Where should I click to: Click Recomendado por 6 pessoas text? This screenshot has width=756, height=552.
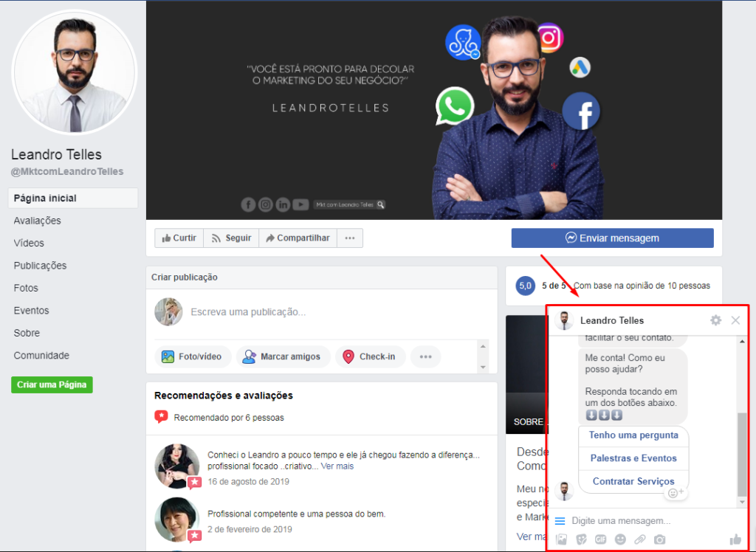pos(229,418)
